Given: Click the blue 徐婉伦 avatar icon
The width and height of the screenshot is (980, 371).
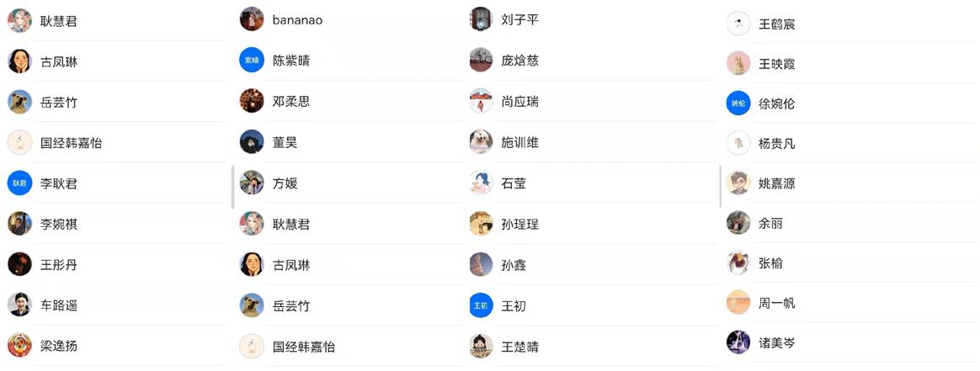Looking at the screenshot, I should click(x=738, y=103).
